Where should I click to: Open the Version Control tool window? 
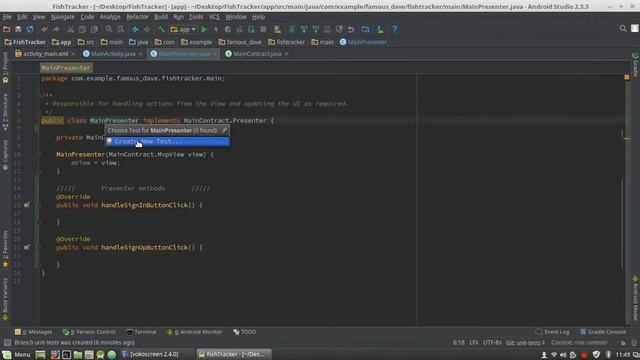coord(89,332)
